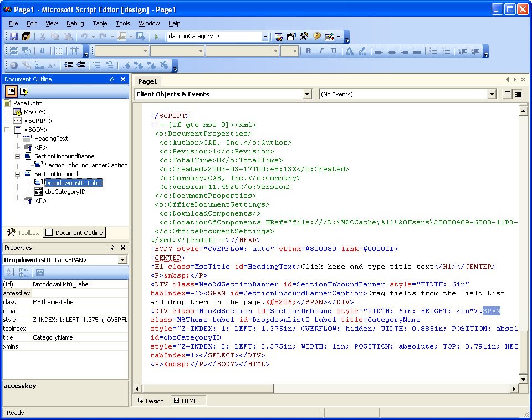Viewport: 532px width, 420px height.
Task: Select cboCategoryID in the Document Outline
Action: click(65, 192)
